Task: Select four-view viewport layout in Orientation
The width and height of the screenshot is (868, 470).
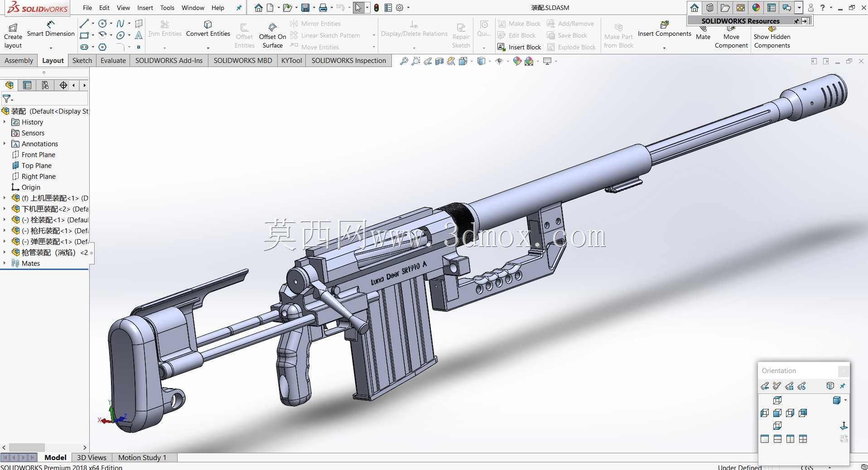Action: (803, 439)
